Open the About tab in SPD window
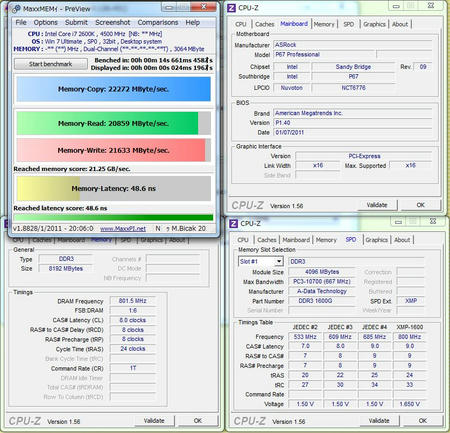Image resolution: width=450 pixels, height=433 pixels. [402, 240]
